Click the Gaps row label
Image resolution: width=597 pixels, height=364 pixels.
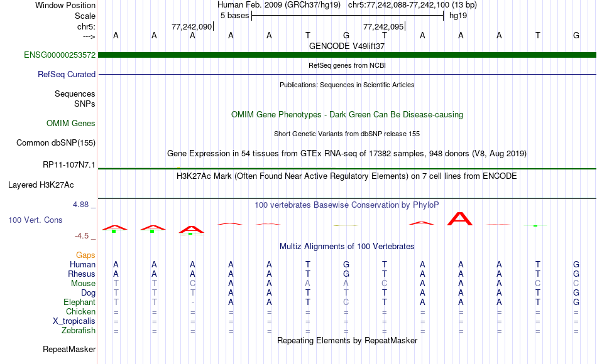85,255
